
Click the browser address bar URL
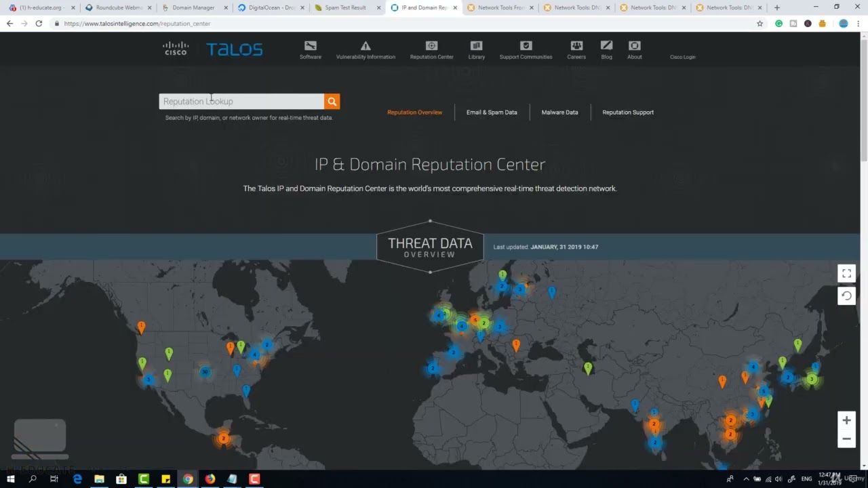pyautogui.click(x=137, y=23)
